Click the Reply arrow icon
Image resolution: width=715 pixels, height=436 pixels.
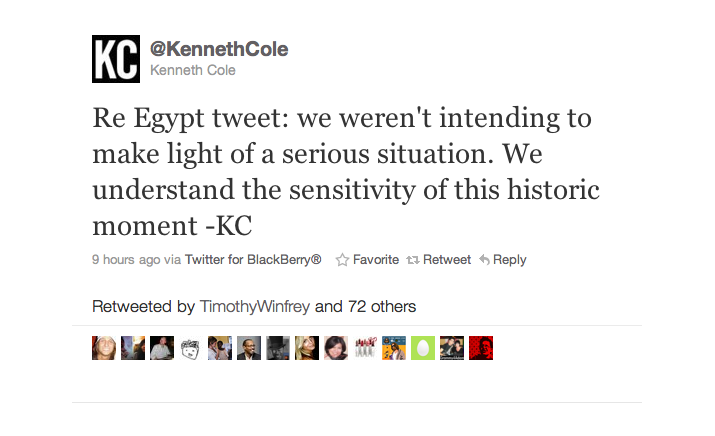(x=484, y=260)
